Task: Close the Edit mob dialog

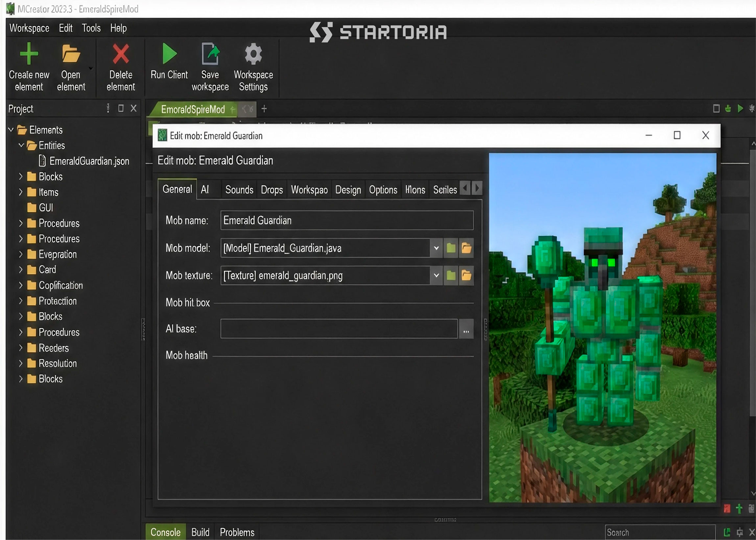Action: (705, 135)
